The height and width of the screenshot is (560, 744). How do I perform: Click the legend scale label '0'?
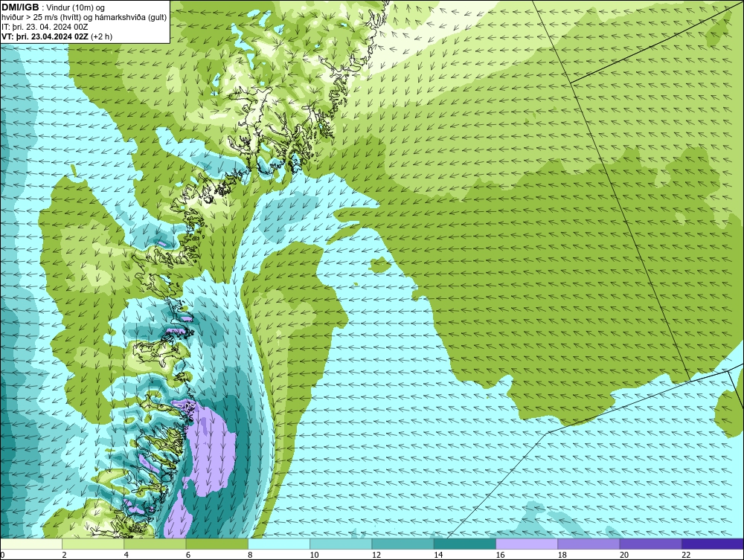tap(2, 556)
